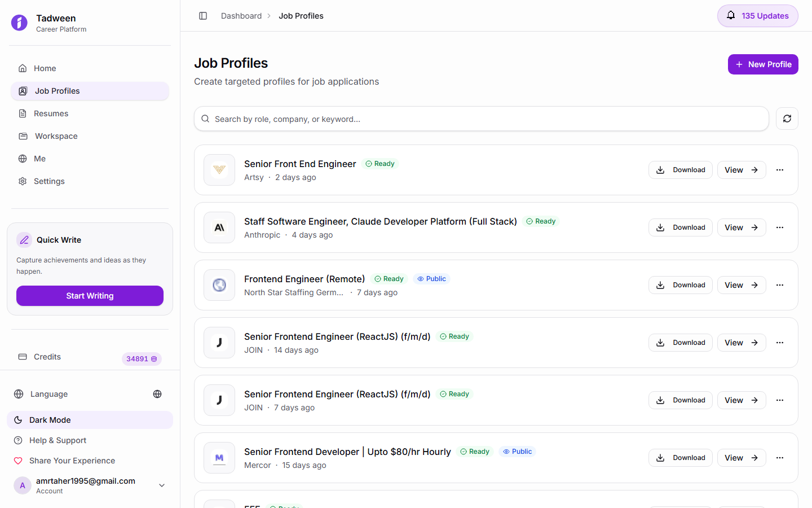Select the Resumes sidebar icon
The image size is (812, 508).
coord(23,113)
